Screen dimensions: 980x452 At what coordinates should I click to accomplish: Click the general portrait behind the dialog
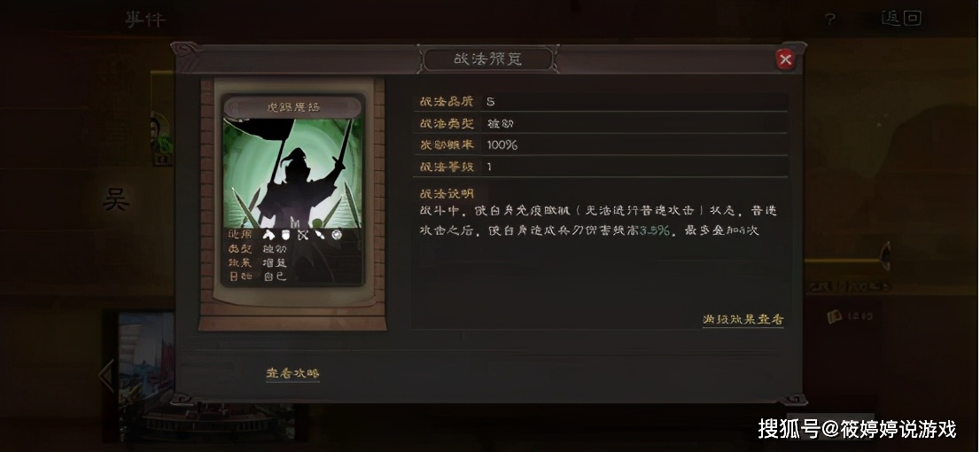point(162,138)
